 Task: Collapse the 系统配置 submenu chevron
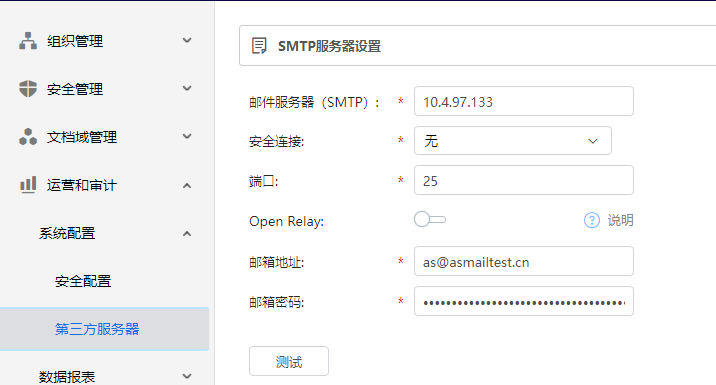[187, 233]
